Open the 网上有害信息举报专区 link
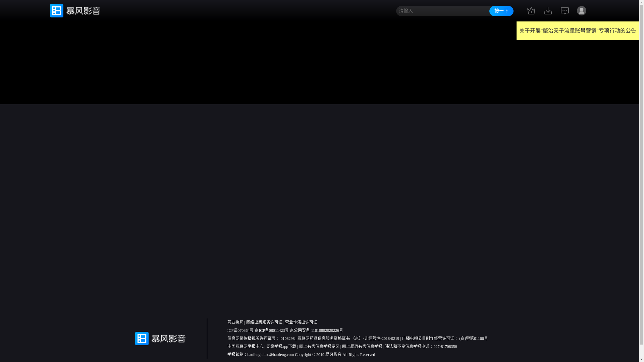Image resolution: width=644 pixels, height=362 pixels. point(319,347)
